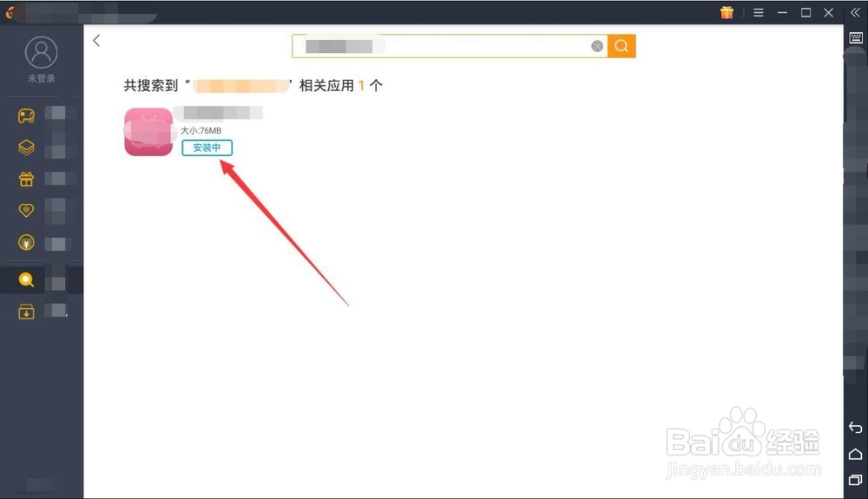Click the emulator logo in title bar
This screenshot has width=868, height=499.
[10, 12]
